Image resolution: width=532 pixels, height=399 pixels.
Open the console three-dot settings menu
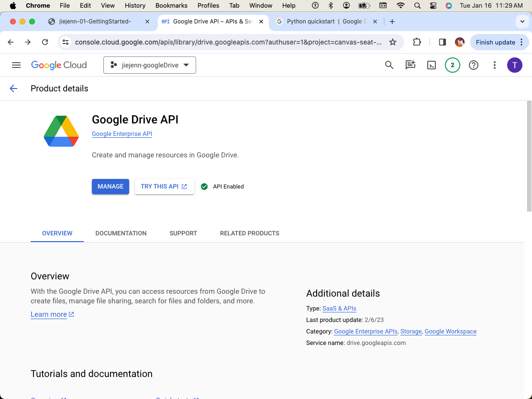click(x=494, y=65)
